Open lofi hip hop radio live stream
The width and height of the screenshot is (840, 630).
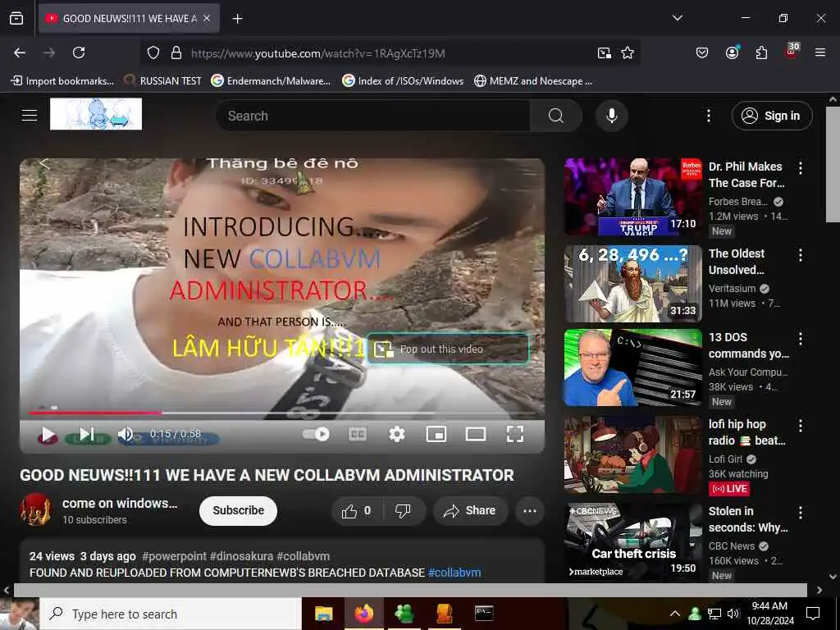633,454
